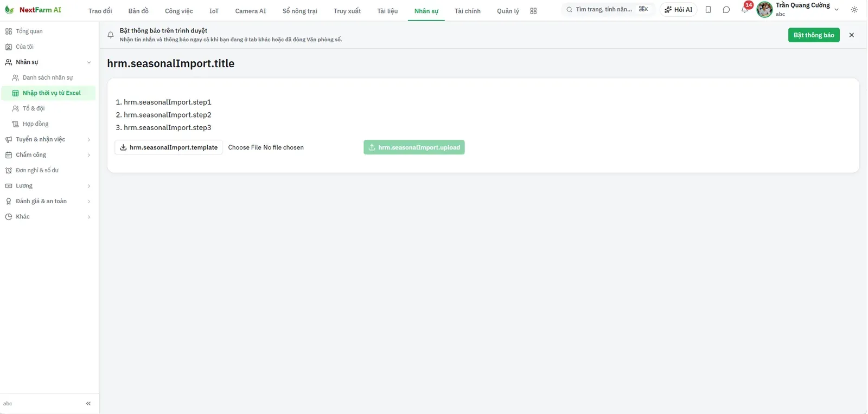The width and height of the screenshot is (868, 414).
Task: Open Danh sách nhân sự
Action: pyautogui.click(x=48, y=77)
